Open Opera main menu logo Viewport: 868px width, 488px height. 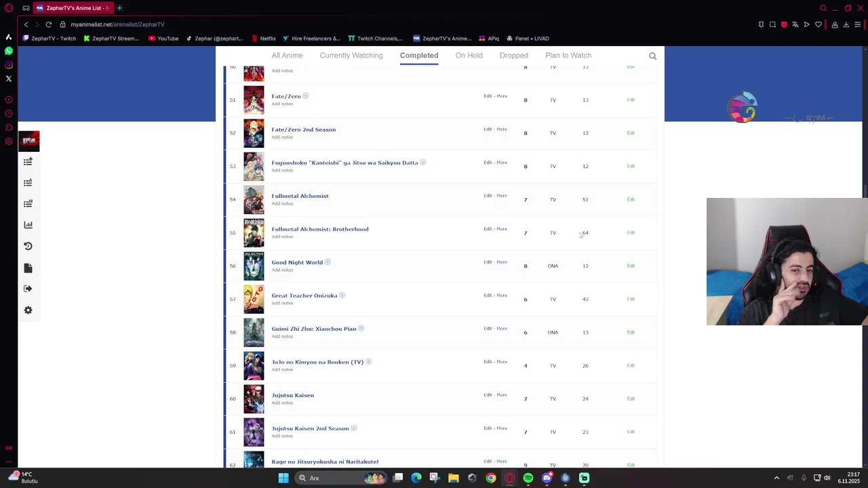tap(9, 8)
